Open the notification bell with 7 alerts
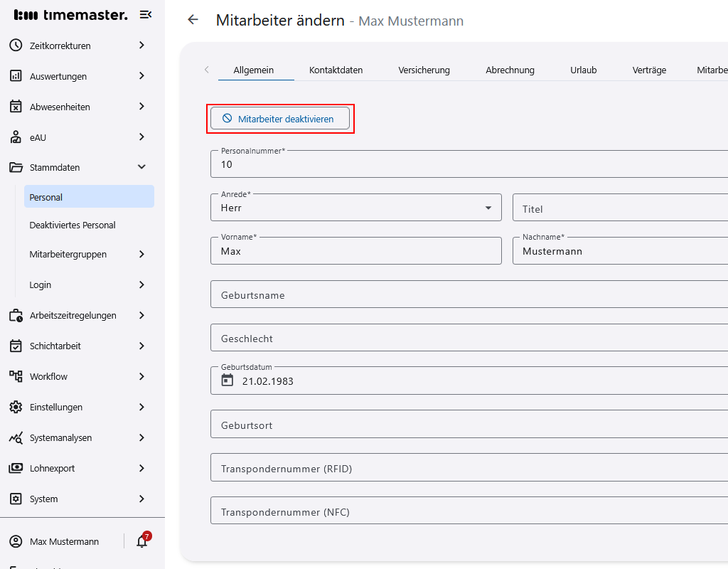 click(142, 541)
